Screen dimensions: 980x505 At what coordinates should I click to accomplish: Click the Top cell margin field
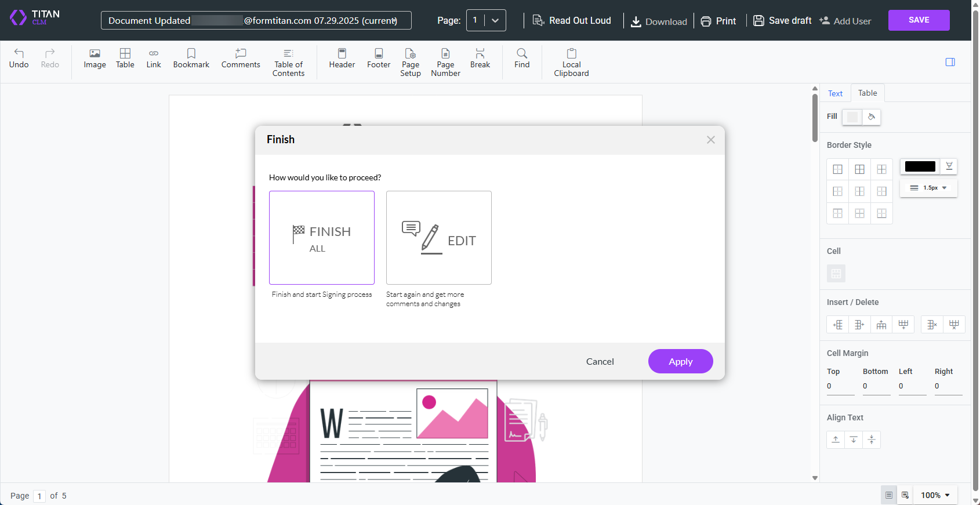(x=841, y=386)
